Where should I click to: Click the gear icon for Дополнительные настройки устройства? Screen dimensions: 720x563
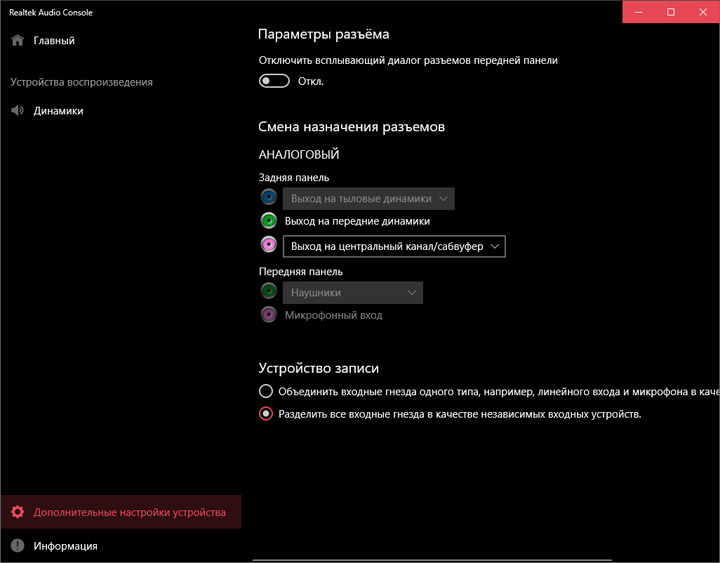(x=17, y=512)
